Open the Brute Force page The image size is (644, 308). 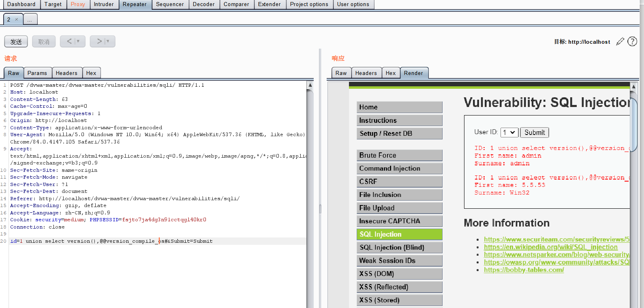(400, 155)
